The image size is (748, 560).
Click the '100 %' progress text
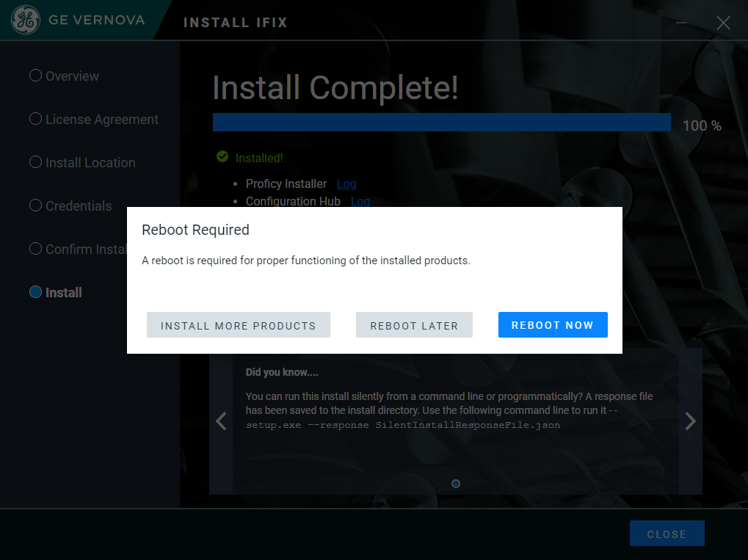coord(702,126)
